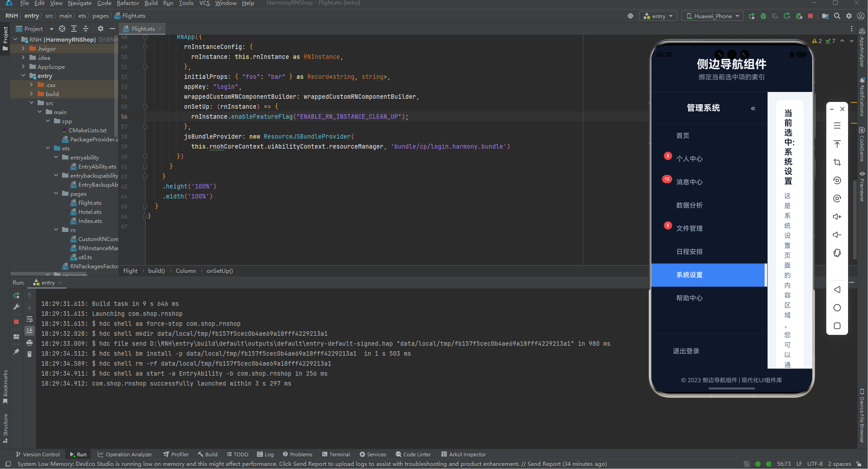
Task: Open Code Linter tool window
Action: tap(413, 454)
